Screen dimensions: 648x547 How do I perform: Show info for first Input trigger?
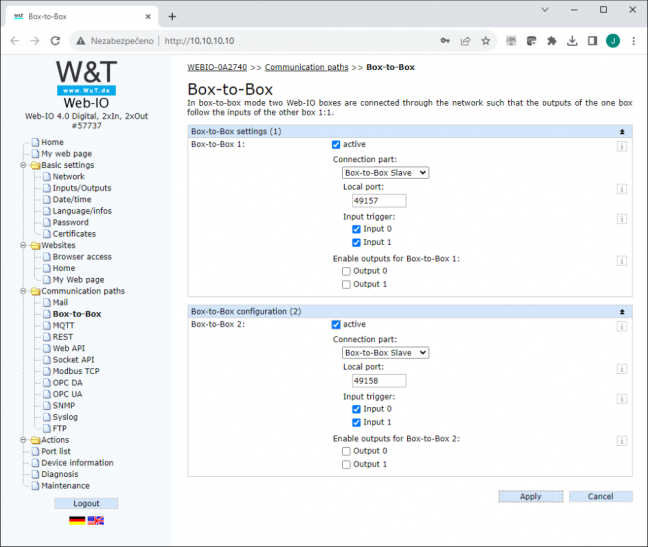coord(622,219)
